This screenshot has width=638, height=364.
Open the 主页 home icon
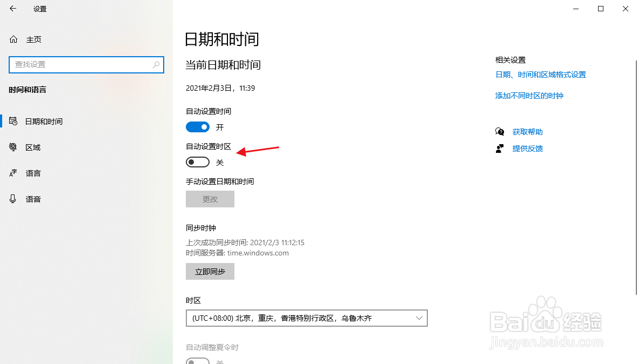point(14,39)
